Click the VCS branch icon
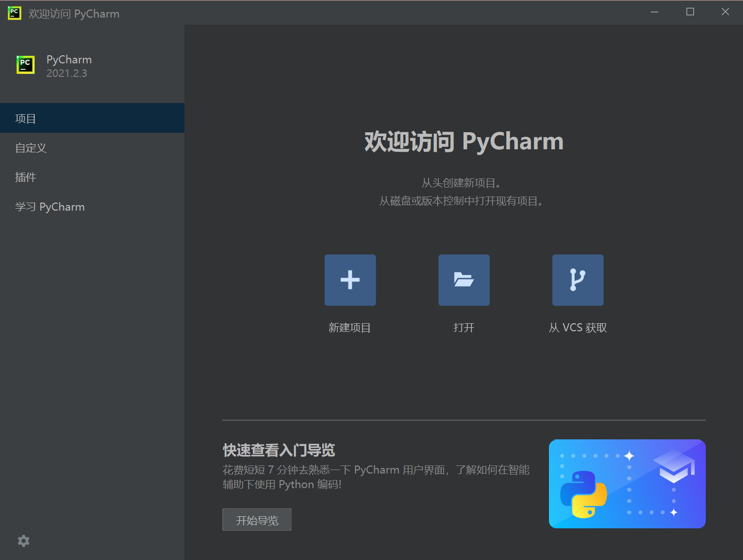This screenshot has width=743, height=560. [x=578, y=280]
